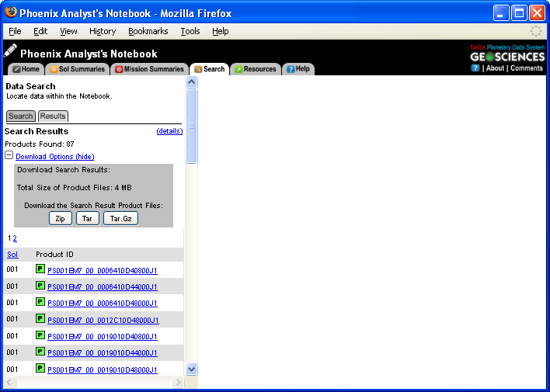Select the Search navigation tab
Viewport: 550px width, 392px height.
pos(210,69)
